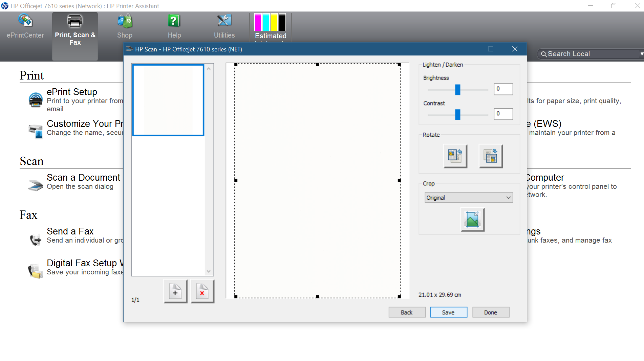Rotate the scanned page right
The width and height of the screenshot is (644, 361).
(x=491, y=156)
